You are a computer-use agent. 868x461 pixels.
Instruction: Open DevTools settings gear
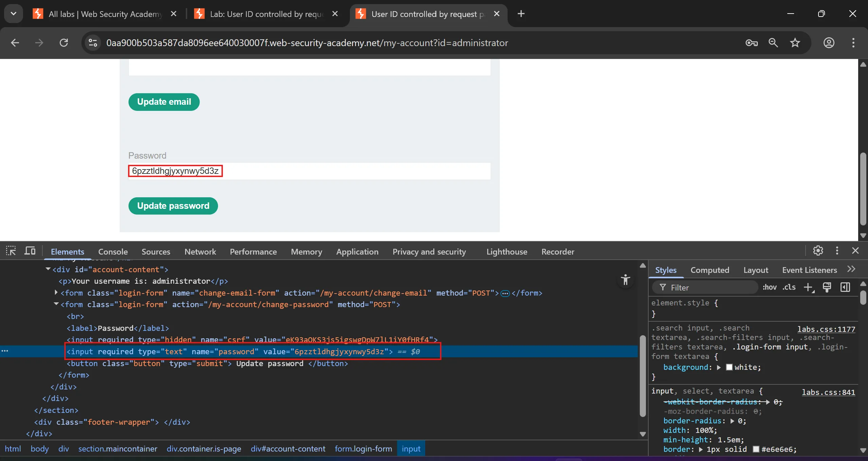click(818, 251)
